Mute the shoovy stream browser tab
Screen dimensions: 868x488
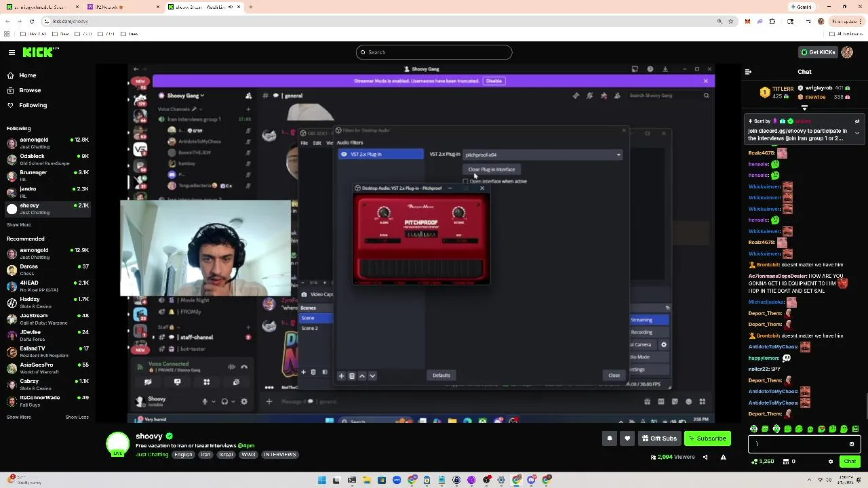click(231, 7)
